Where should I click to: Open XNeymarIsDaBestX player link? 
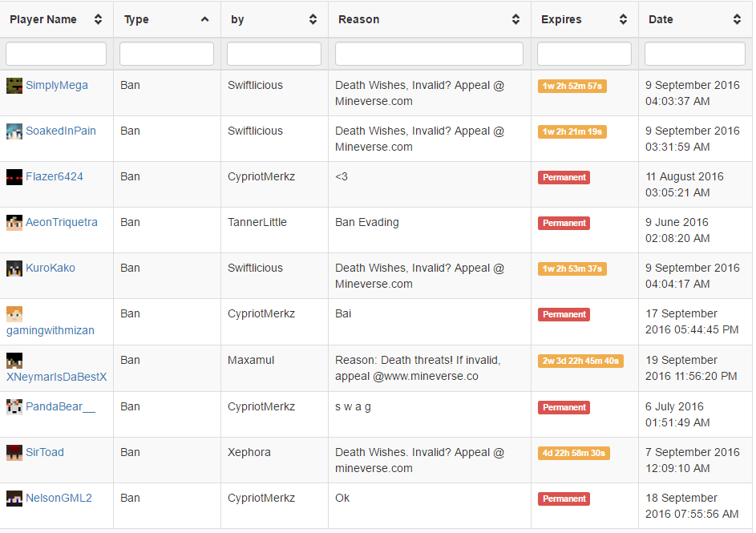click(56, 376)
